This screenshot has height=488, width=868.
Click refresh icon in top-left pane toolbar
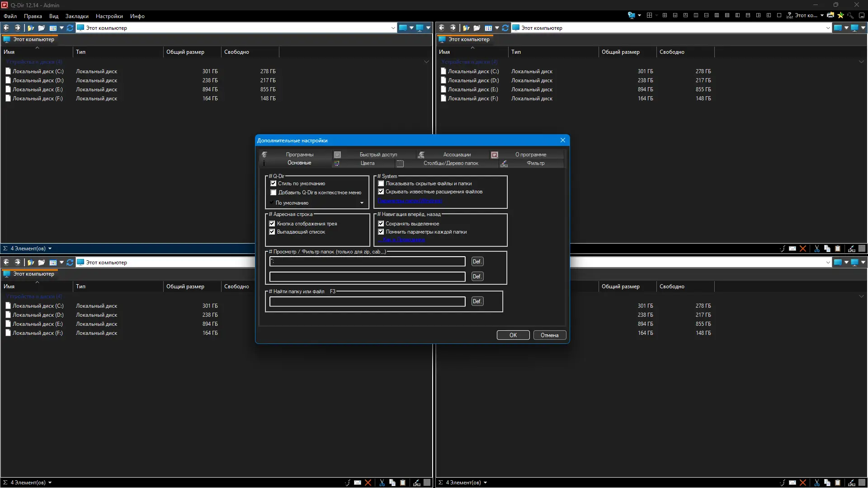pos(70,28)
